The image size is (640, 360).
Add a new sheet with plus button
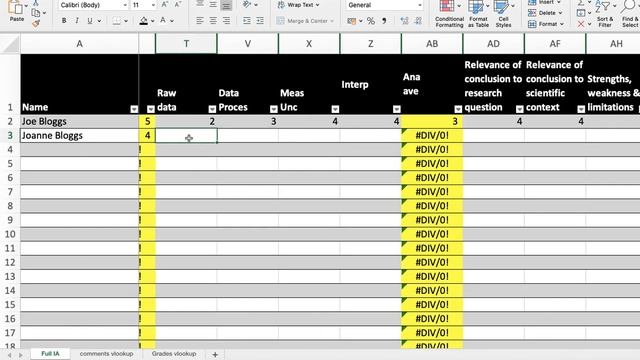[215, 355]
